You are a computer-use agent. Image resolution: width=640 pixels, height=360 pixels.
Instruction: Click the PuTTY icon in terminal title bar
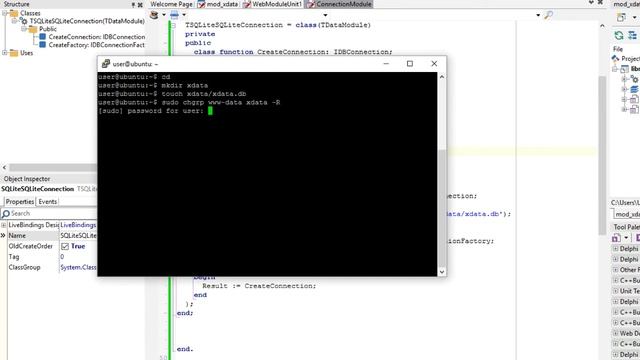tap(106, 64)
